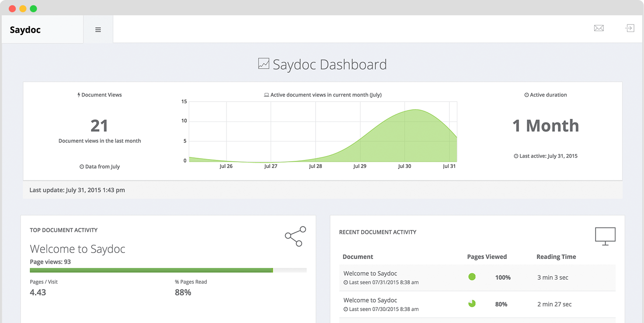Click the clock icon beside Last active
644x323 pixels.
point(516,156)
